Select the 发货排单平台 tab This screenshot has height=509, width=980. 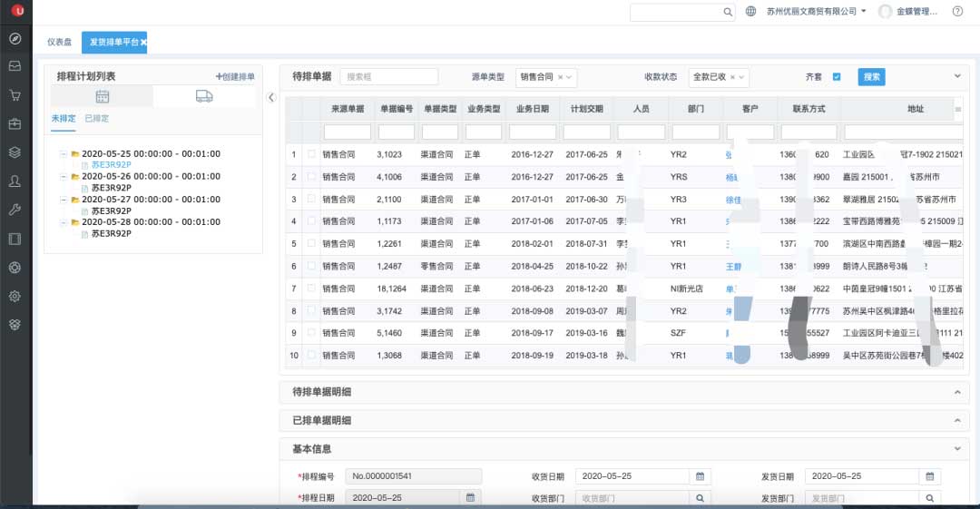coord(113,43)
